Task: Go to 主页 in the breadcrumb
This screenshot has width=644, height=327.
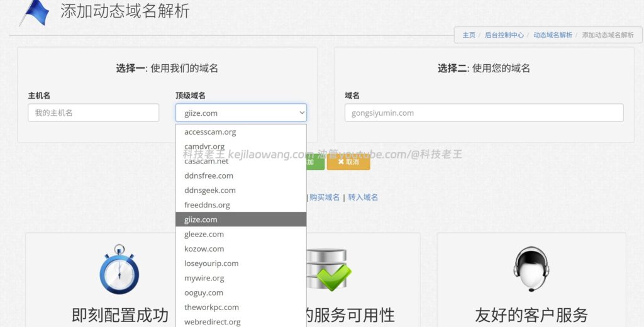Action: click(x=469, y=35)
